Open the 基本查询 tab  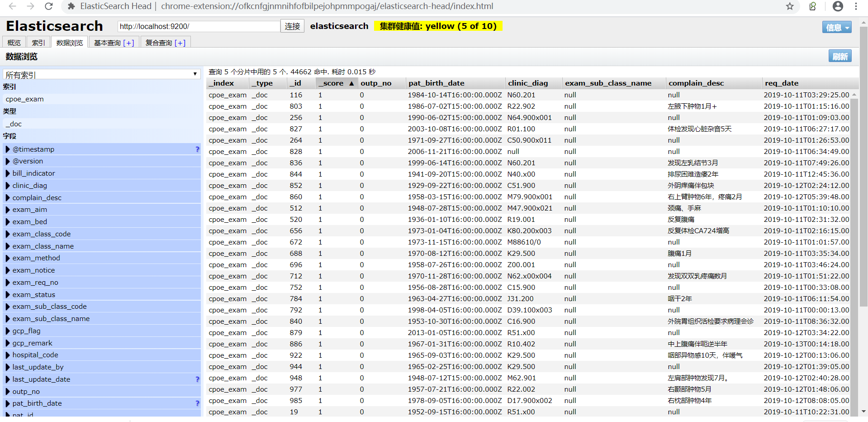click(x=107, y=43)
